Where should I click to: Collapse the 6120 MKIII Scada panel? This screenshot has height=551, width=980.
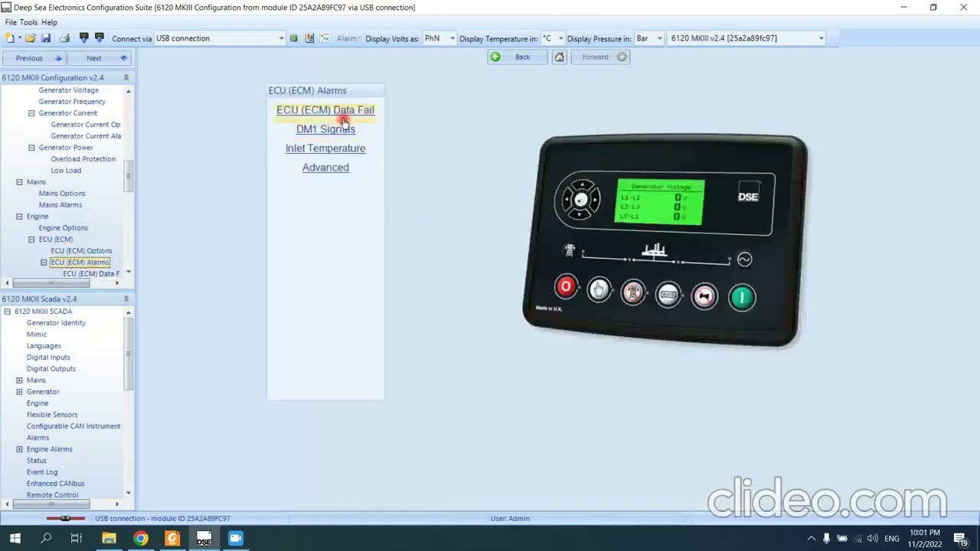click(x=126, y=298)
